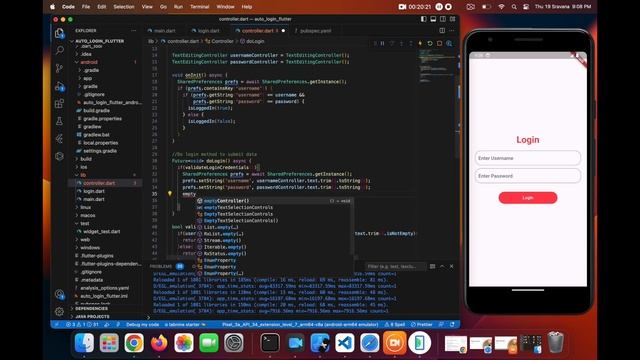Click Controller in the breadcrumb bar
The height and width of the screenshot is (360, 640).
click(x=222, y=41)
